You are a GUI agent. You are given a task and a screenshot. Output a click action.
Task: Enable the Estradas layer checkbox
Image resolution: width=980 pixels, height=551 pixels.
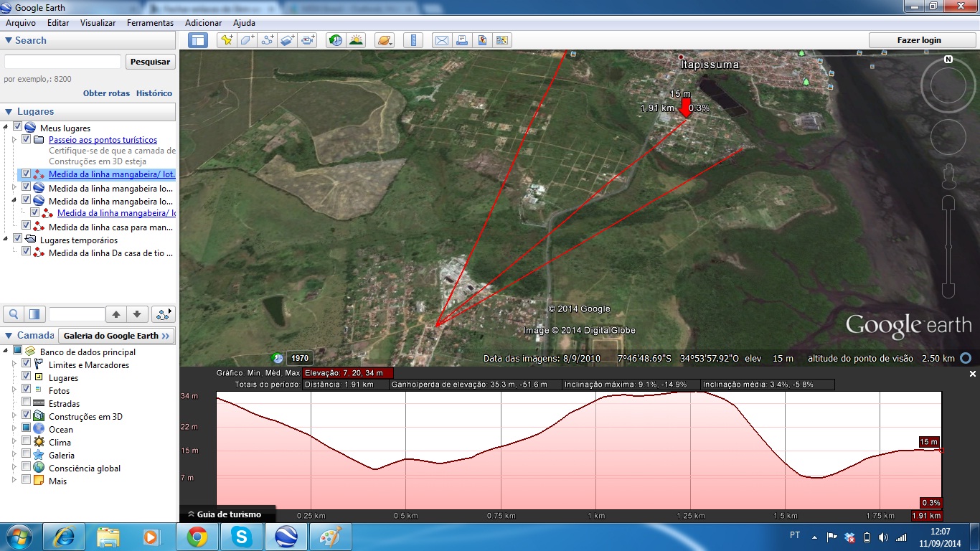27,403
